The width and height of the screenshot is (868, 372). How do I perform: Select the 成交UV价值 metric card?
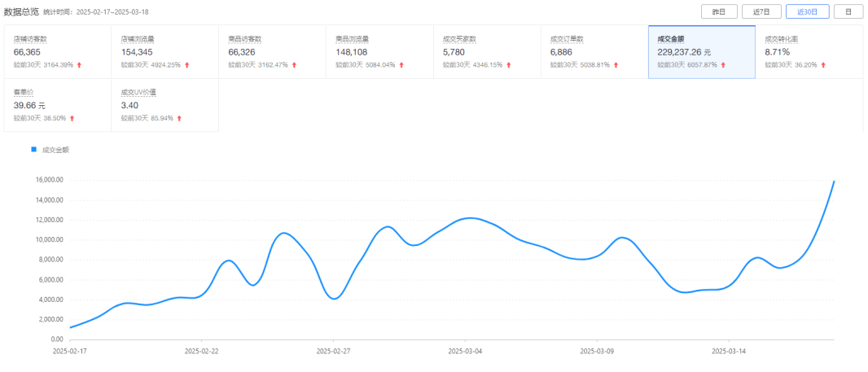click(x=165, y=105)
